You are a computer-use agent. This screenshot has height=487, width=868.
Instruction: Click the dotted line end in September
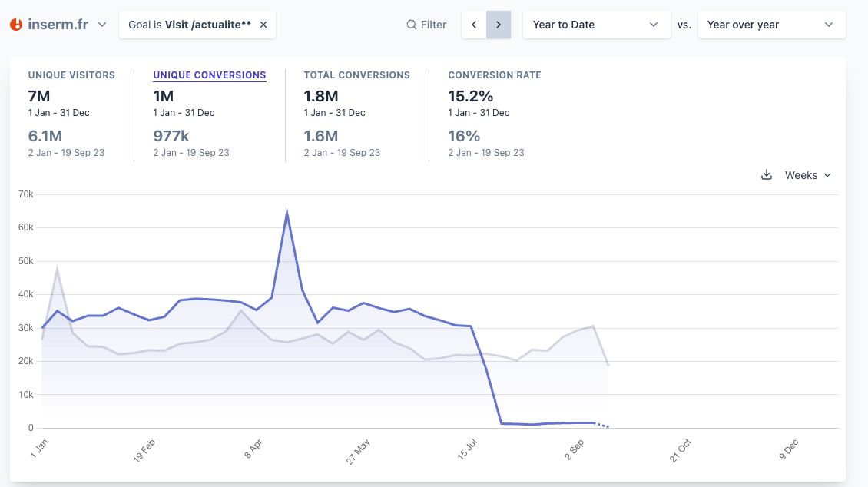point(608,426)
